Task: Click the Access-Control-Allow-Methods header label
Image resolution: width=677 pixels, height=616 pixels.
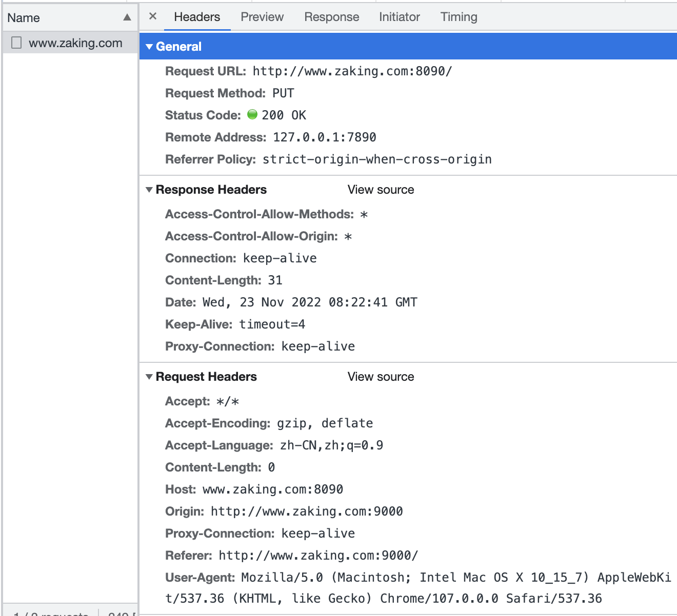Action: coord(260,214)
